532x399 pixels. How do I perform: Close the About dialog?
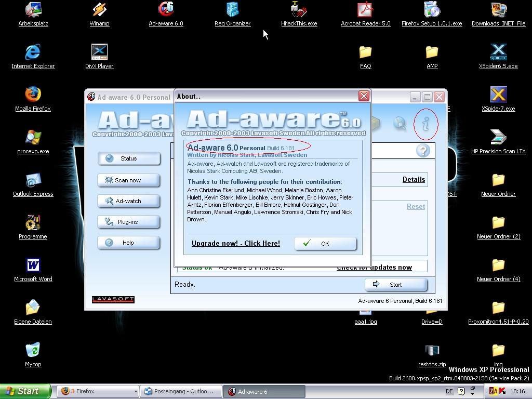[364, 96]
